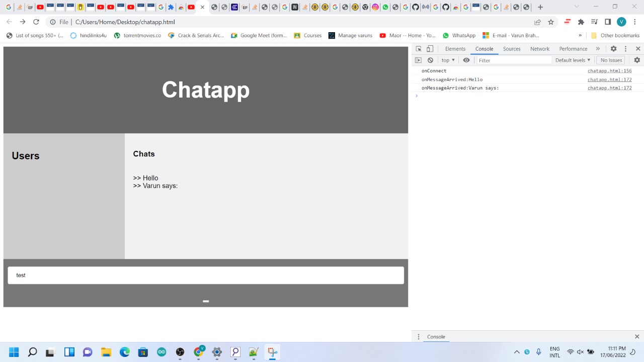Click the microphone tray icon

pyautogui.click(x=539, y=352)
